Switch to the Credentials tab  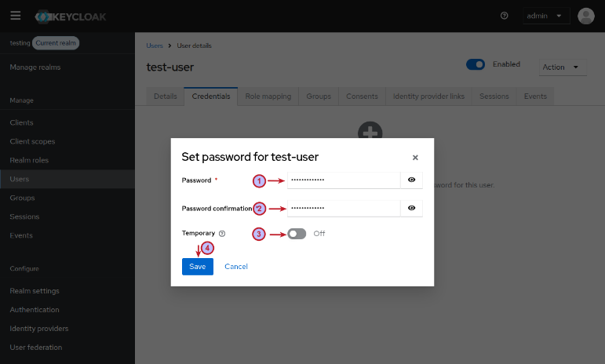[x=210, y=96]
